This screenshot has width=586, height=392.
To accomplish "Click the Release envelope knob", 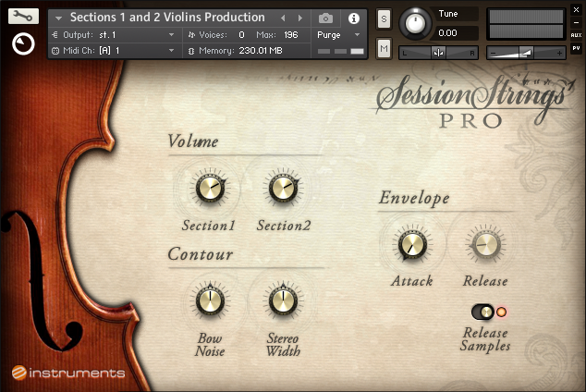I will tap(485, 245).
